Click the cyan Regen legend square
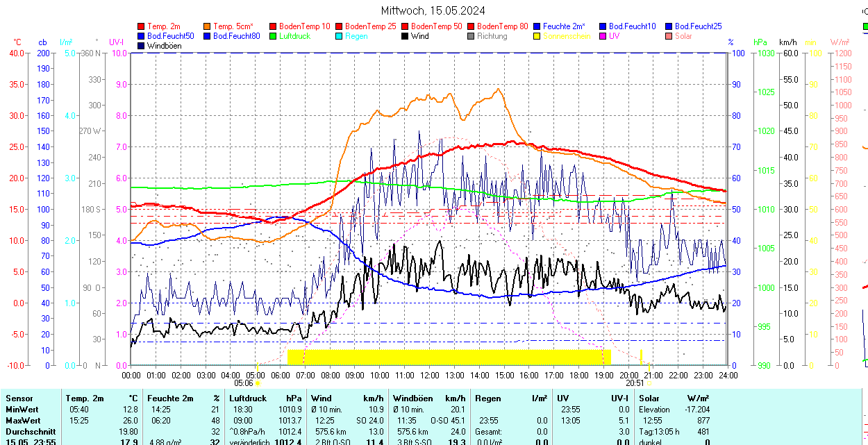Image resolution: width=868 pixels, height=445 pixels. [x=340, y=36]
